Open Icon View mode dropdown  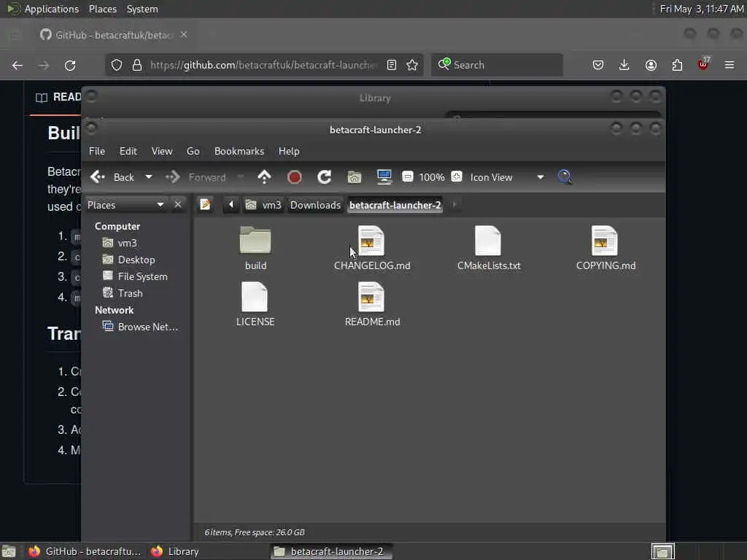pos(507,177)
